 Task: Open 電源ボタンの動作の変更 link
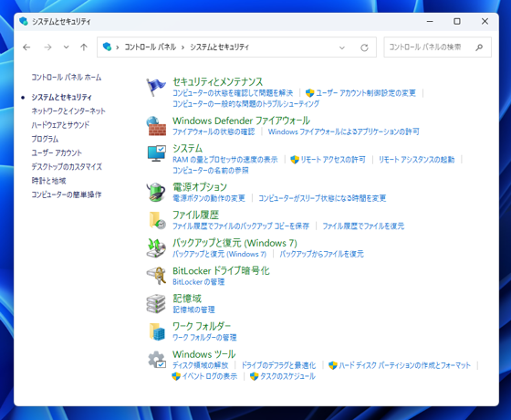pos(209,198)
